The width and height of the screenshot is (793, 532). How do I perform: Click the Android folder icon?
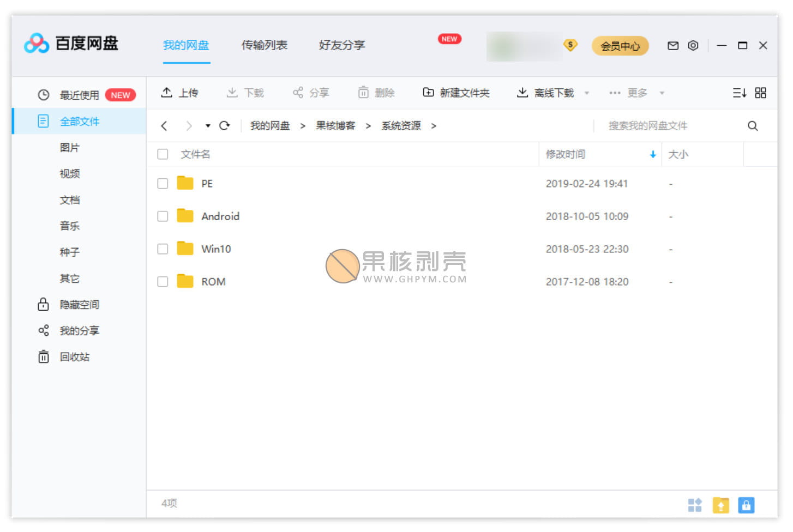pos(185,216)
